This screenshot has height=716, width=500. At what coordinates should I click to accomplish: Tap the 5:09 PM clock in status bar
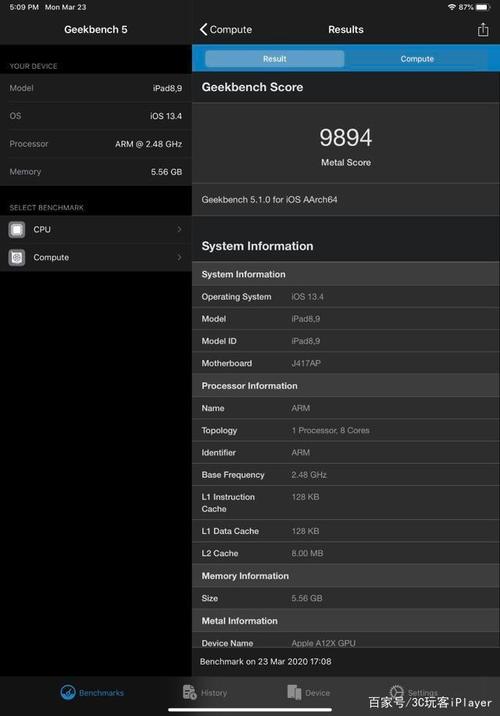click(24, 7)
